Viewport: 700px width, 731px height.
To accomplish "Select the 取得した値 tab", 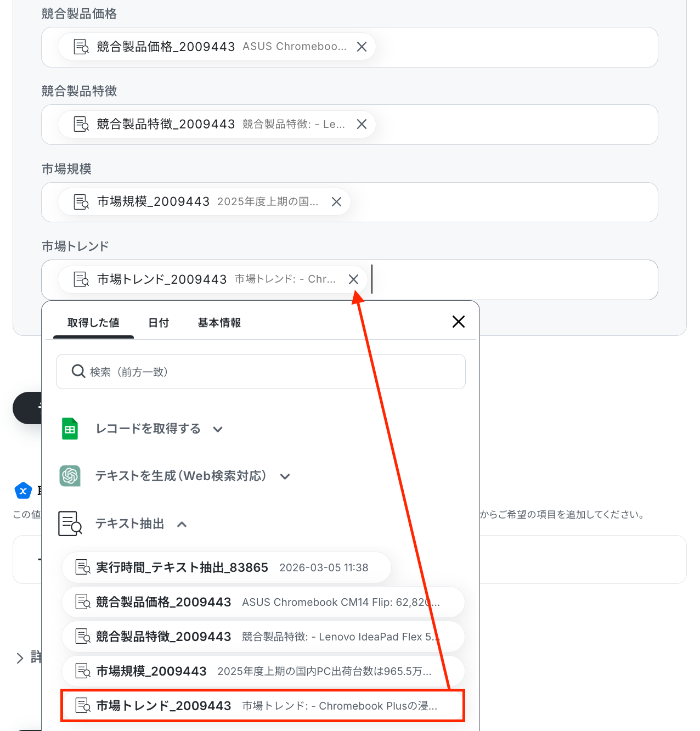I will [x=93, y=323].
